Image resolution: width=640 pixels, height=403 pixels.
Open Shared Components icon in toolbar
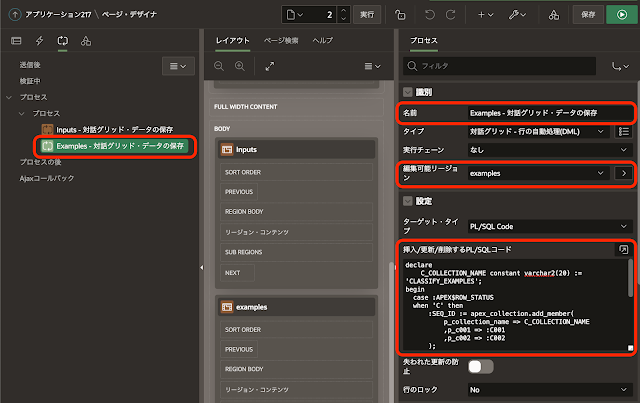coord(553,15)
